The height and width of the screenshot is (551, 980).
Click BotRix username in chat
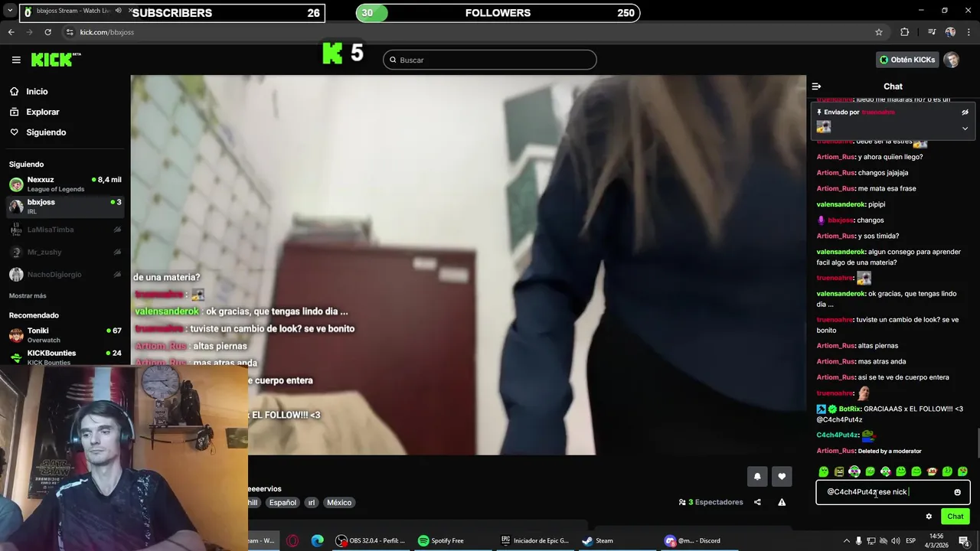[x=850, y=409]
